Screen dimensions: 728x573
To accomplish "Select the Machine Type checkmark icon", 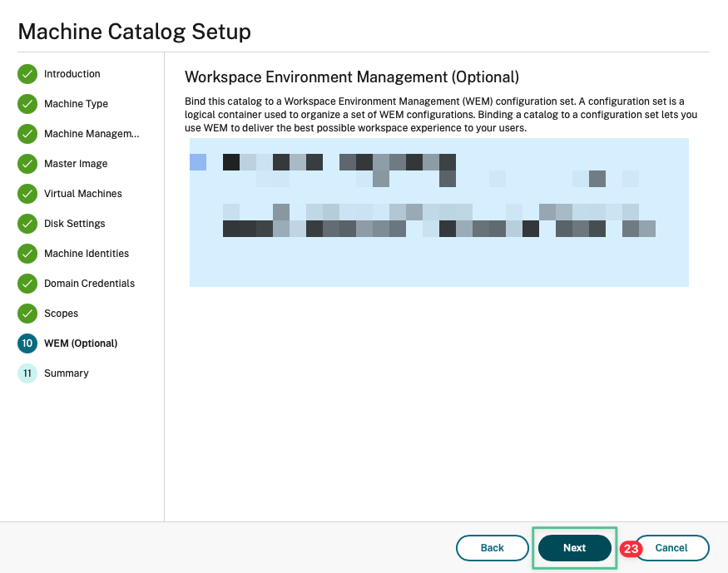I will (27, 104).
